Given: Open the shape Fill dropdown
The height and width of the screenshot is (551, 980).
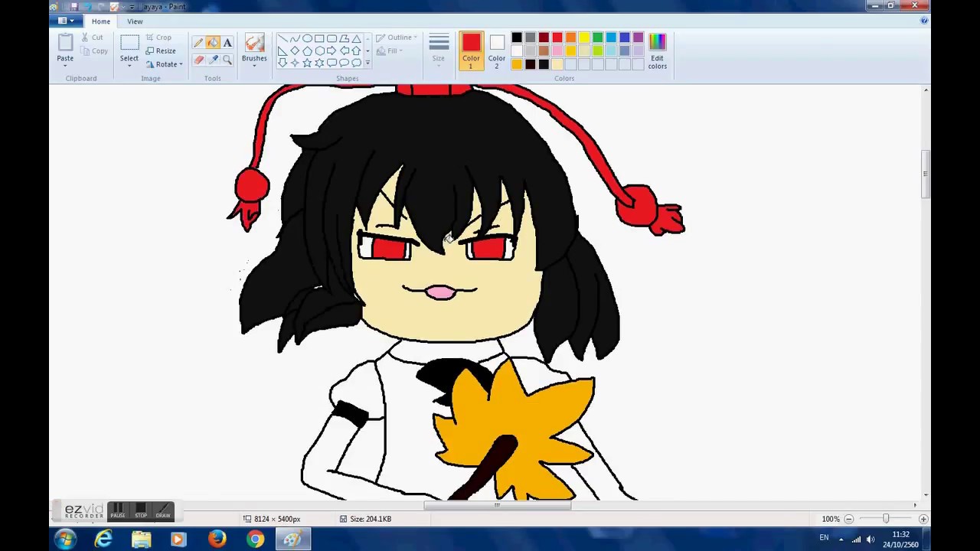Looking at the screenshot, I should 389,51.
